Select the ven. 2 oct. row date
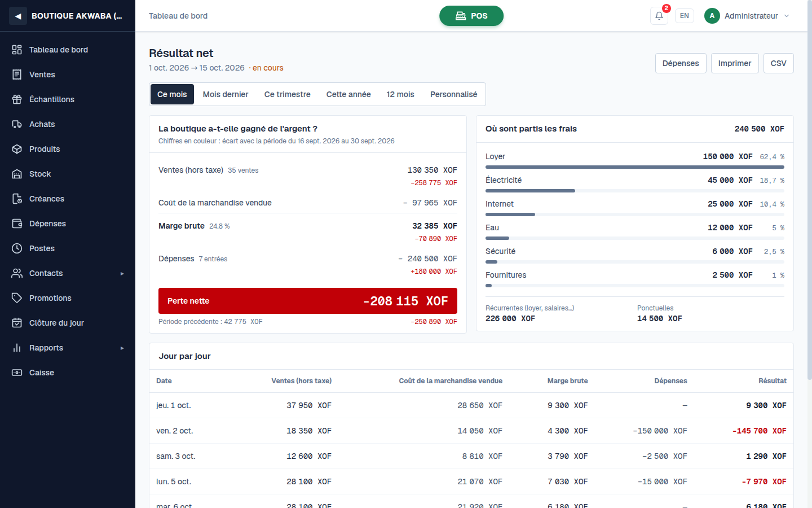The width and height of the screenshot is (812, 508). click(x=175, y=431)
